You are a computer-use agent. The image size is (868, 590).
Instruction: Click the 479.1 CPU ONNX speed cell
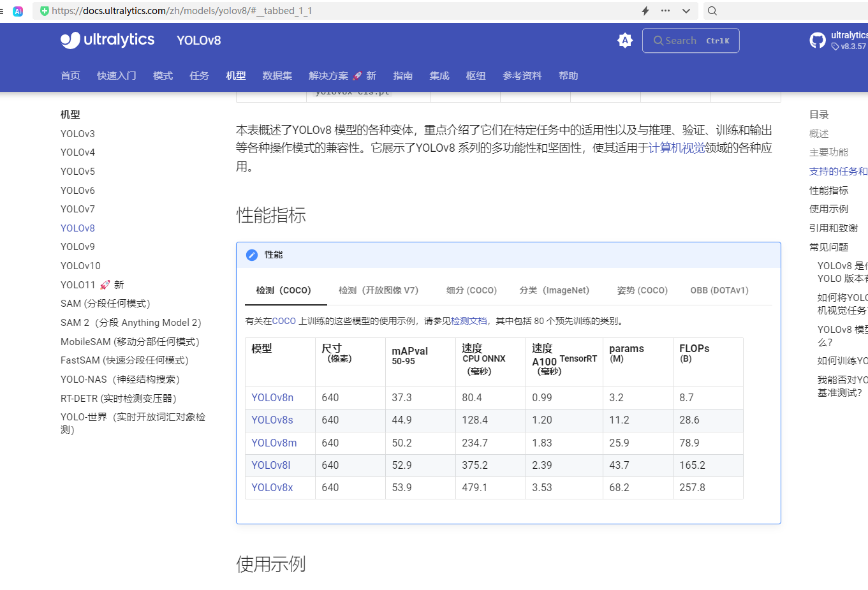490,488
